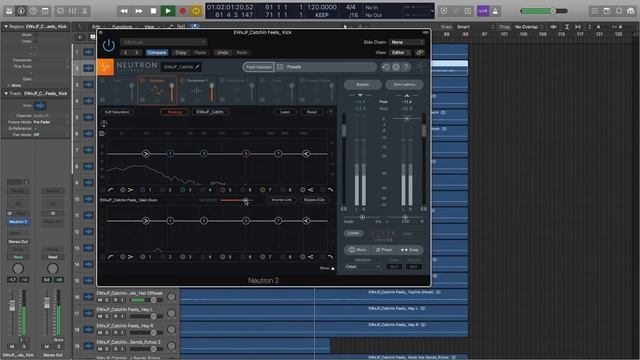
Task: Toggle the metronome icon
Action: [x=495, y=11]
